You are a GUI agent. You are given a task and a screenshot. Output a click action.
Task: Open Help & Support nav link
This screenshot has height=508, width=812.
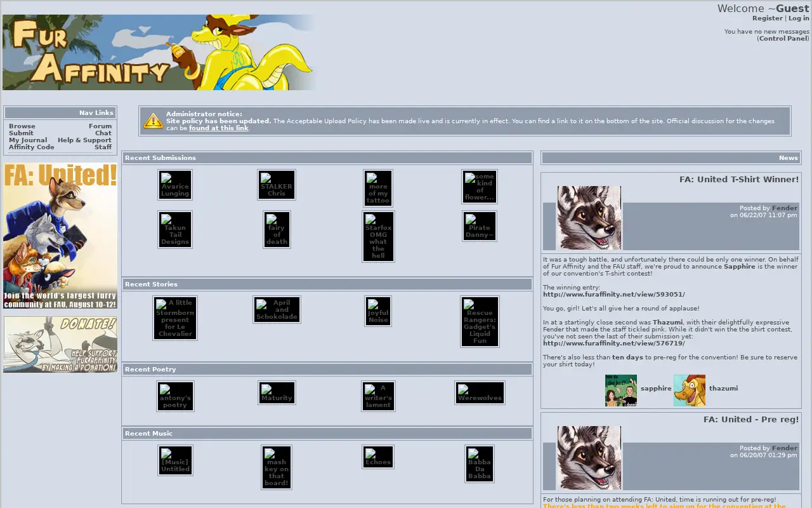pos(84,140)
